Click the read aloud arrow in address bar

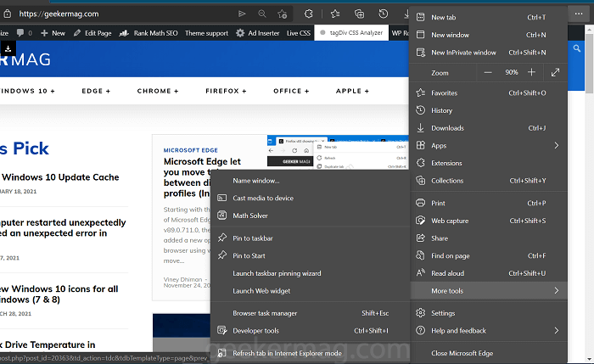242,14
